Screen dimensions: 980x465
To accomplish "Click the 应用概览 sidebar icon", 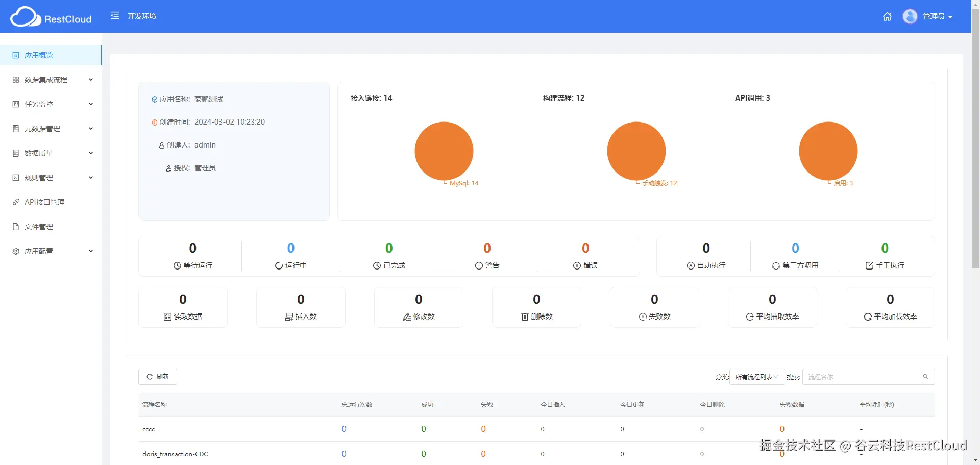I will point(16,55).
